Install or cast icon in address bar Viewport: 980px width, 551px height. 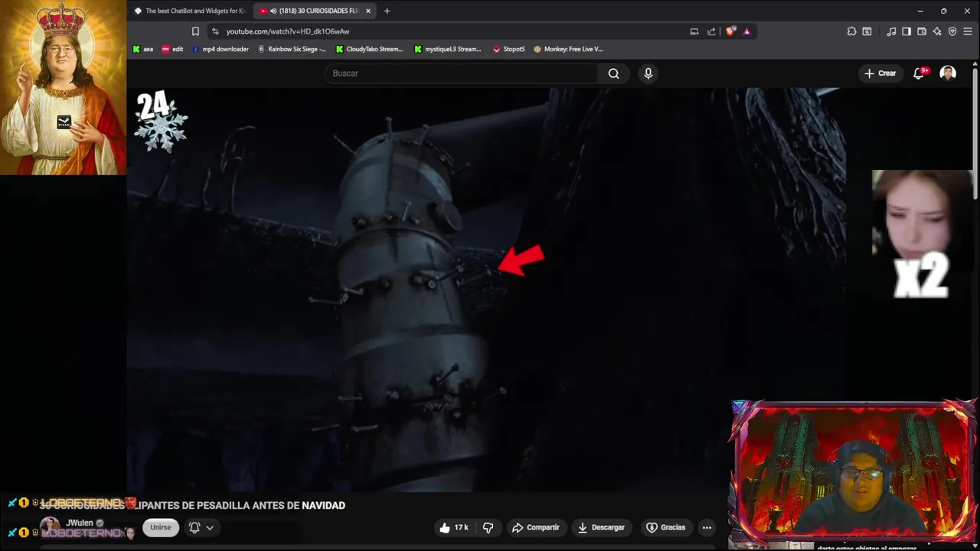coord(694,31)
